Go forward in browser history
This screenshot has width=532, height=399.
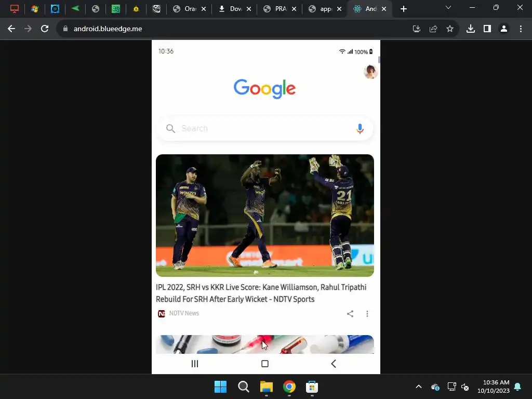pos(28,29)
